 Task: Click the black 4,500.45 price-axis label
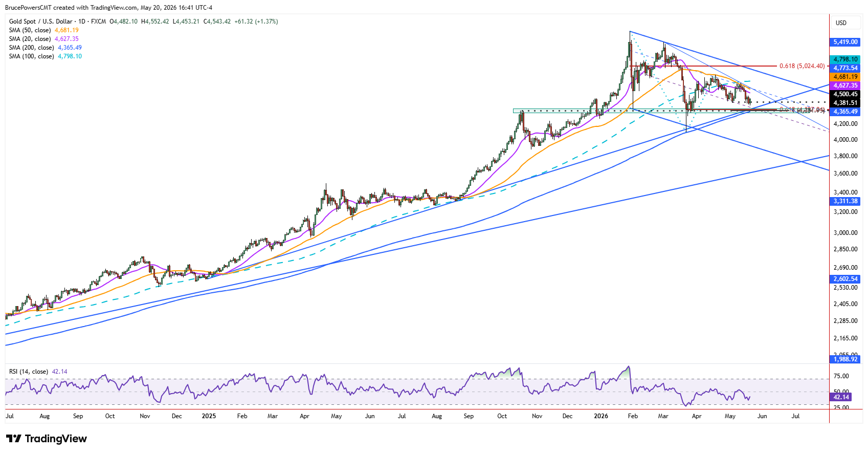pyautogui.click(x=845, y=94)
